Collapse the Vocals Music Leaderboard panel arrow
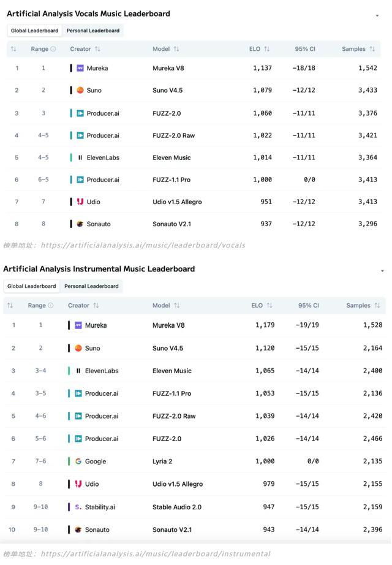Viewport: 392px width, 565px height. click(x=377, y=15)
